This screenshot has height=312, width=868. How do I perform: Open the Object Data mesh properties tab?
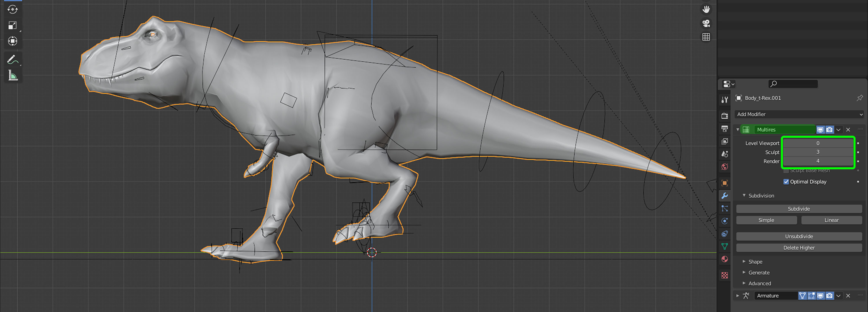coord(724,246)
